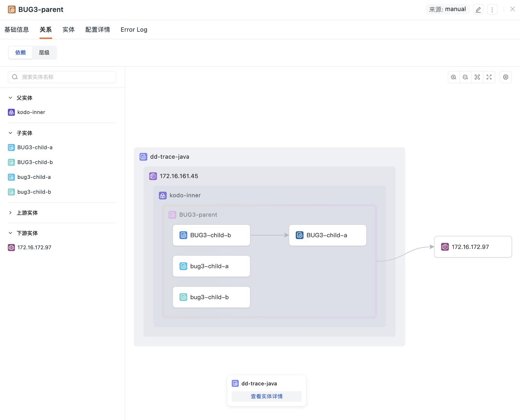Click the 172.16.172.97 graph node label

[470, 247]
